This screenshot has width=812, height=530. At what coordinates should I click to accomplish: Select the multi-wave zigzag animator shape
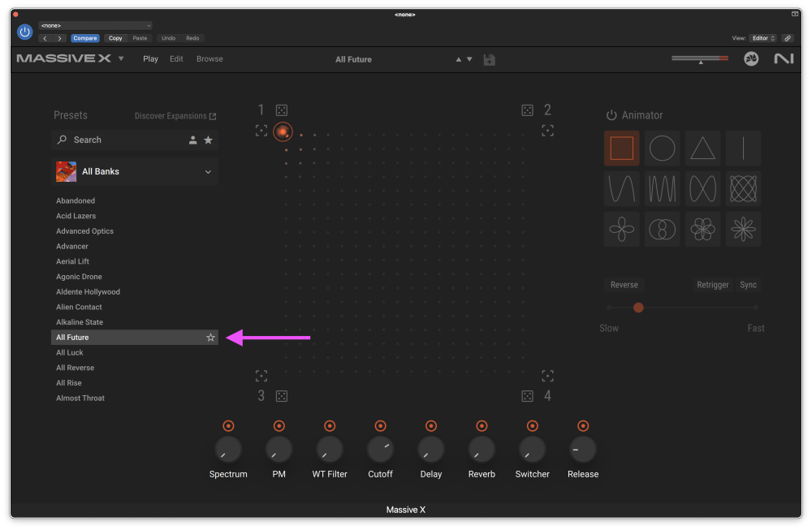662,188
